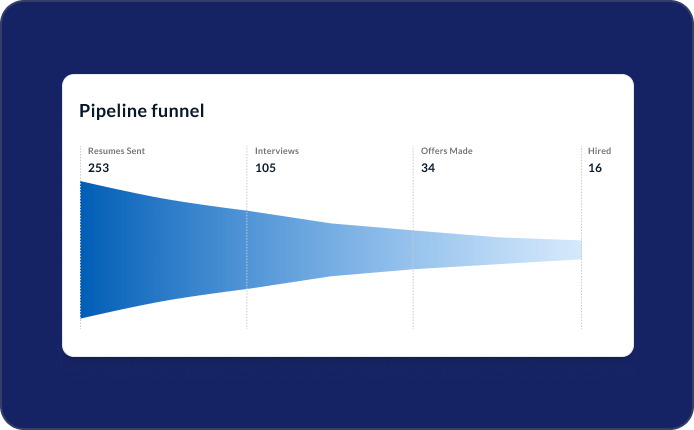Click the 16 hired count value

[x=595, y=168]
